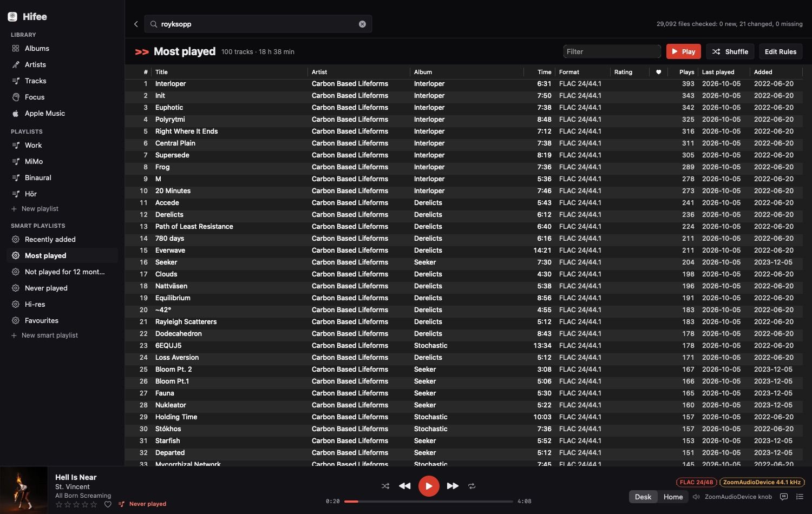Image resolution: width=812 pixels, height=514 pixels.
Task: Toggle repeat in the player bar
Action: click(472, 486)
